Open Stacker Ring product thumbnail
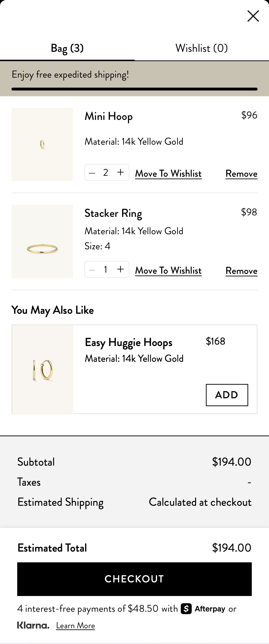The image size is (269, 644). (42, 241)
